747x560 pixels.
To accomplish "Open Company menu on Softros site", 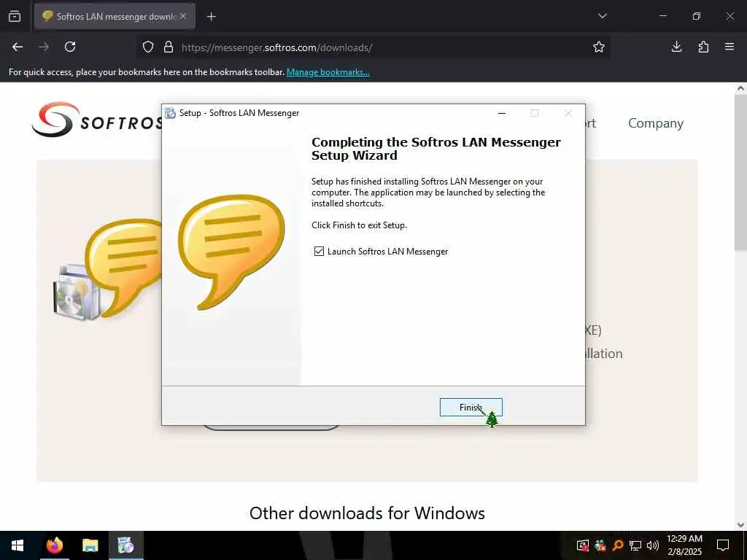I will click(656, 123).
